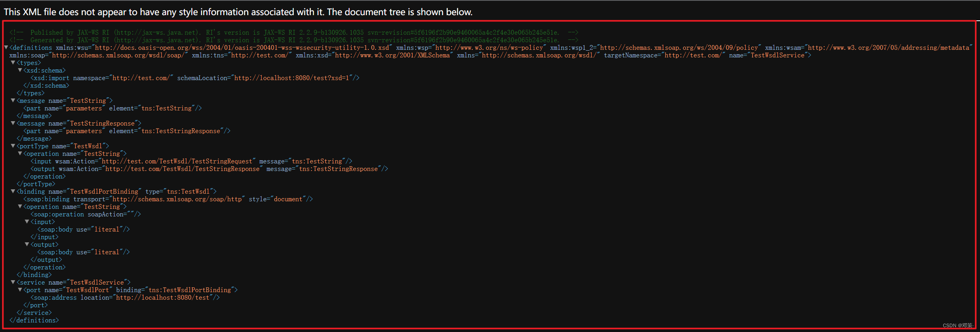Click the "This XML file does not appear" notice text
This screenshot has height=332, width=980.
click(x=238, y=12)
